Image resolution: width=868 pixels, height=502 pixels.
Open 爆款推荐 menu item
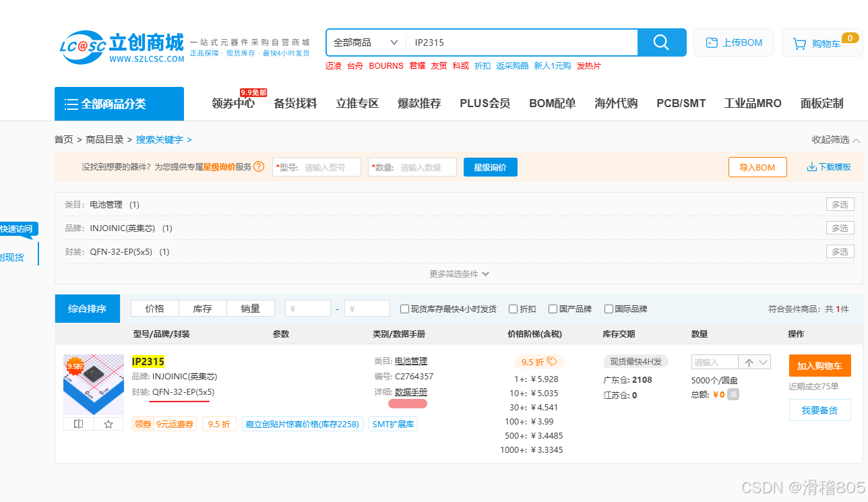[x=419, y=103]
